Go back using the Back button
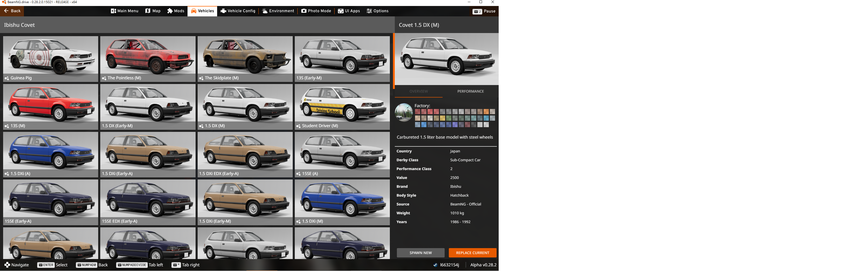This screenshot has height=271, width=868. click(x=12, y=11)
